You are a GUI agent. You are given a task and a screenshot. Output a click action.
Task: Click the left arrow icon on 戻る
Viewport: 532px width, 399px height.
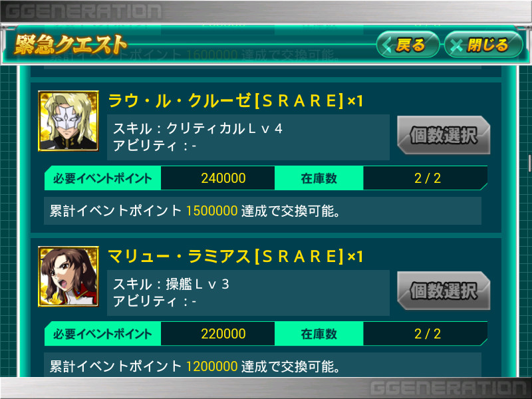[x=386, y=45]
